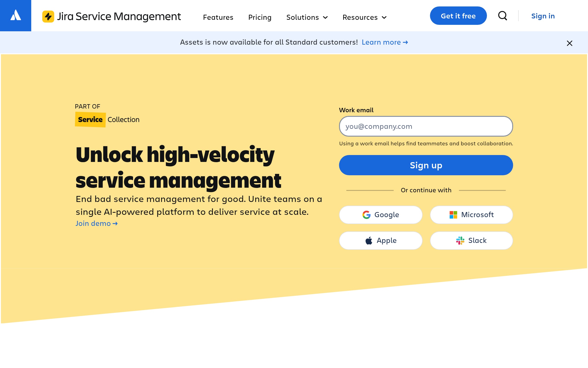Screen dimensions: 588x368
Task: Click the 'Collection' label text
Action: (123, 120)
